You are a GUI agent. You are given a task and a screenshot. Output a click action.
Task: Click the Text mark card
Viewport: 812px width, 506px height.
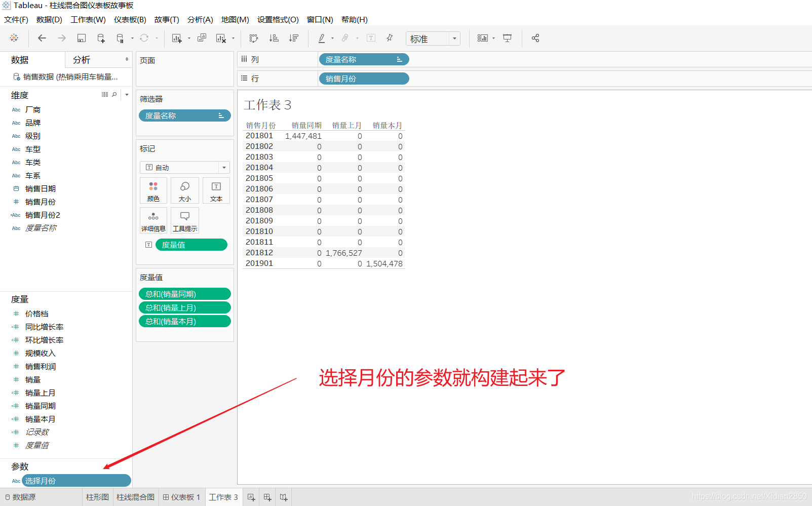coord(216,190)
